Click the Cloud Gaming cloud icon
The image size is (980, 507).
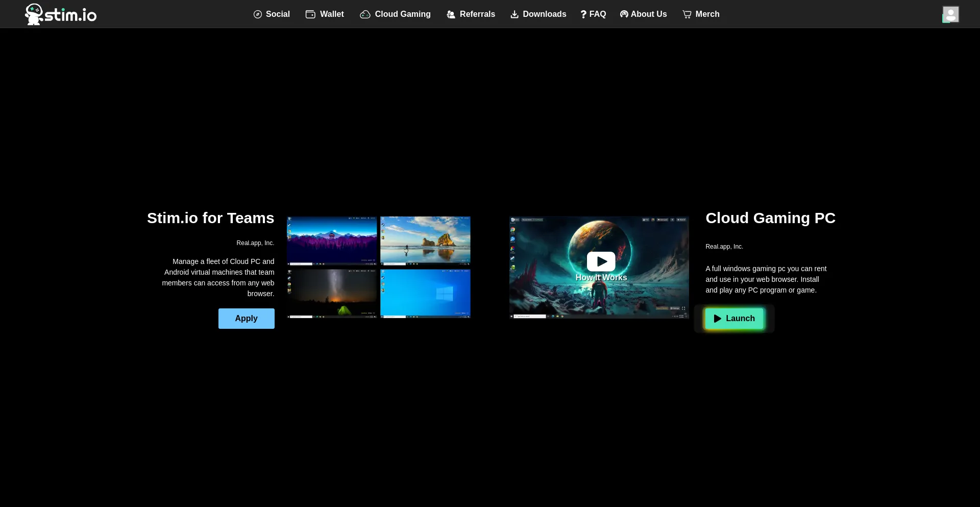tap(365, 14)
